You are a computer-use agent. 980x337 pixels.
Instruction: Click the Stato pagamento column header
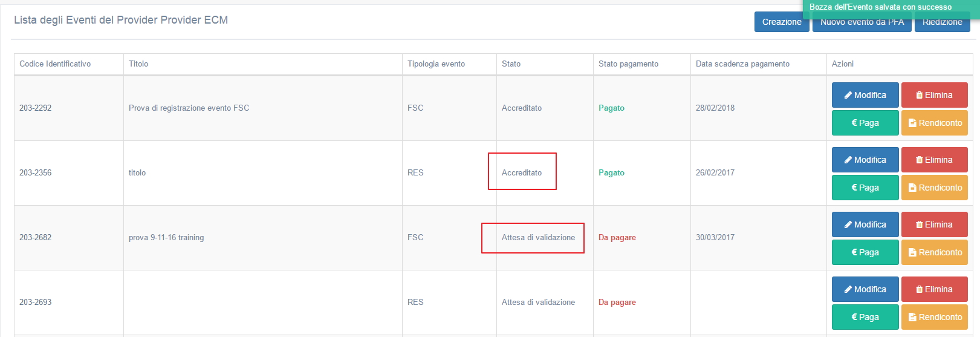(628, 64)
